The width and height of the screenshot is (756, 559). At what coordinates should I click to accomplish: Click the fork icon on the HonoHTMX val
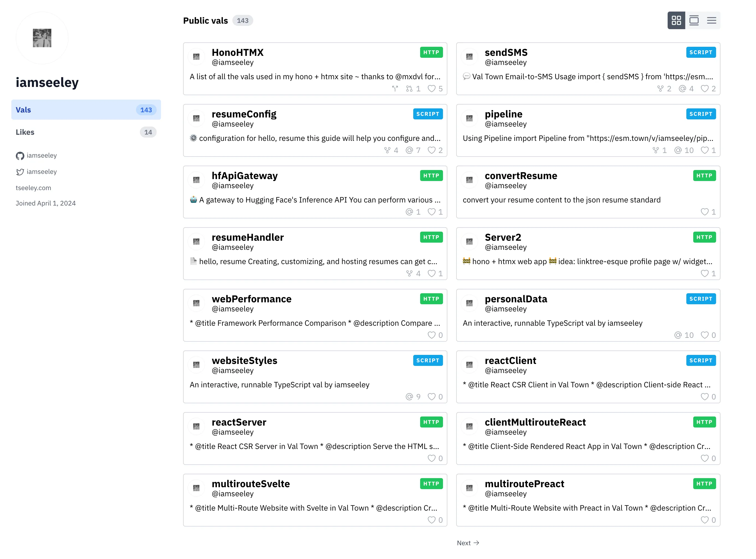(395, 89)
